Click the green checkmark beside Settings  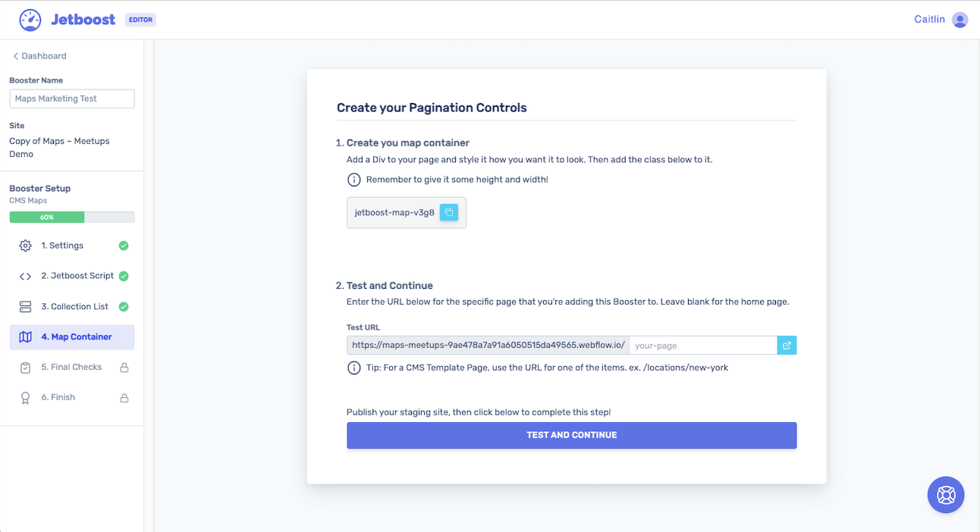coord(124,246)
